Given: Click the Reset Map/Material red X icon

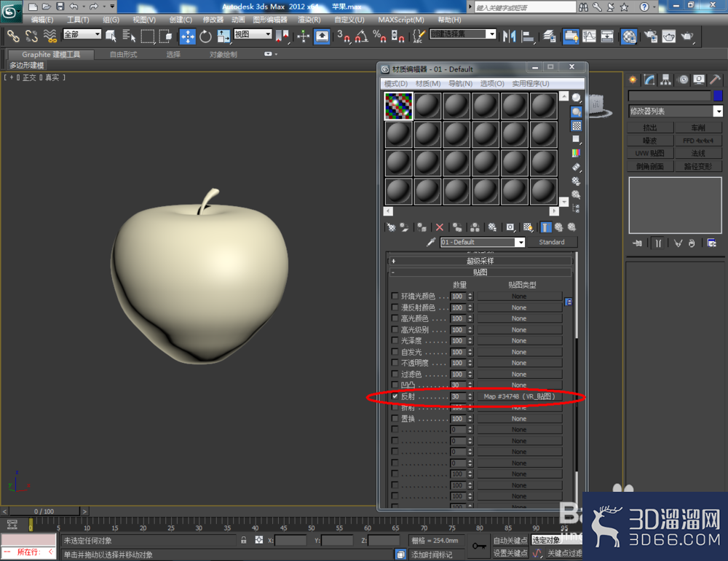Looking at the screenshot, I should point(439,227).
